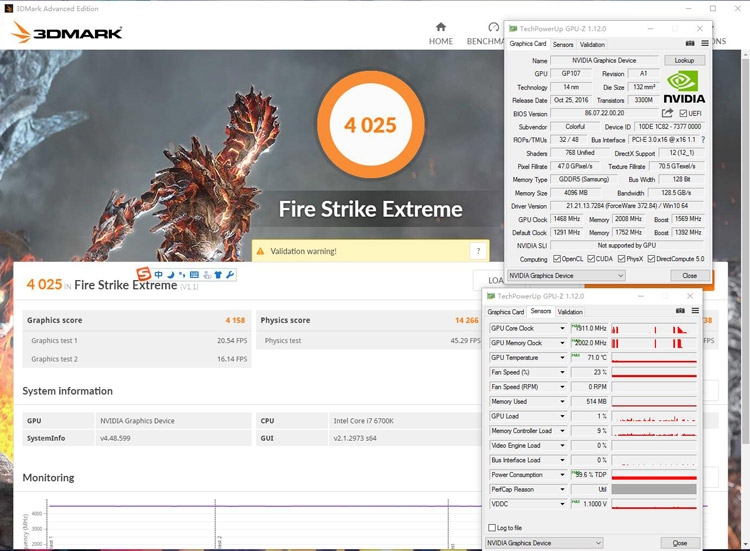Image resolution: width=750 pixels, height=551 pixels.
Task: Click the Validation warning triangle icon
Action: tap(261, 251)
